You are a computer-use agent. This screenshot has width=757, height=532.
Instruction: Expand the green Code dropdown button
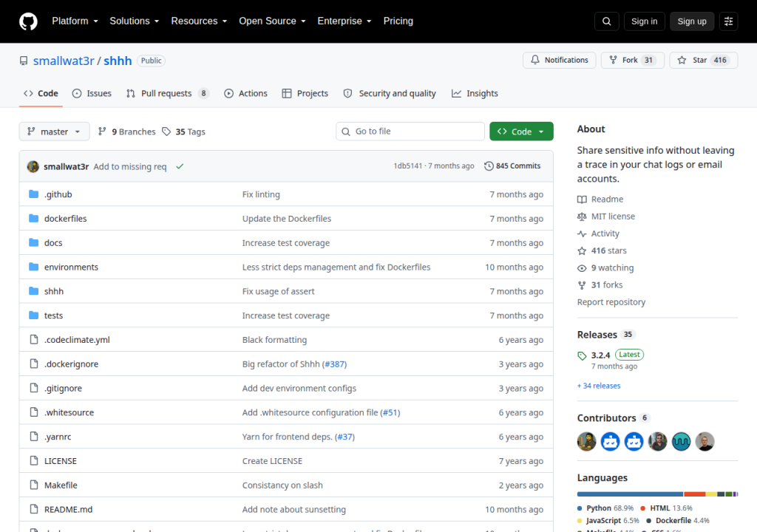pos(521,132)
